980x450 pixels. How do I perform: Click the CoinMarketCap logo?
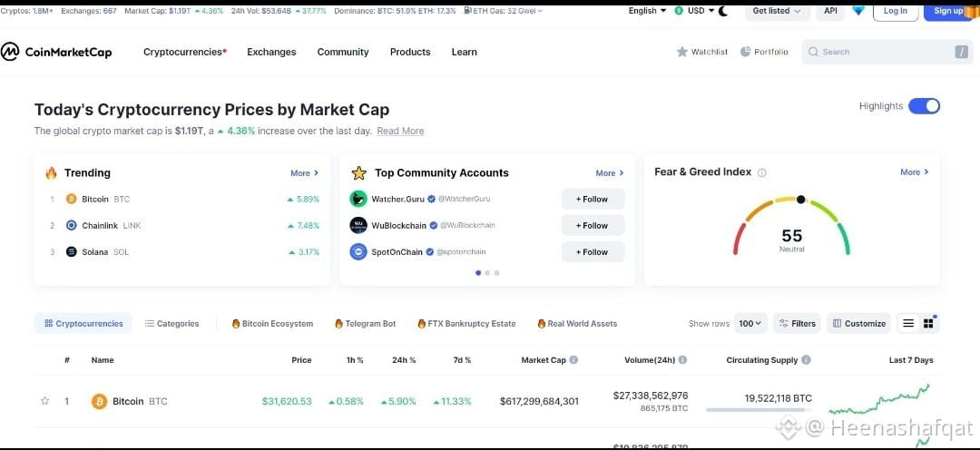point(56,52)
